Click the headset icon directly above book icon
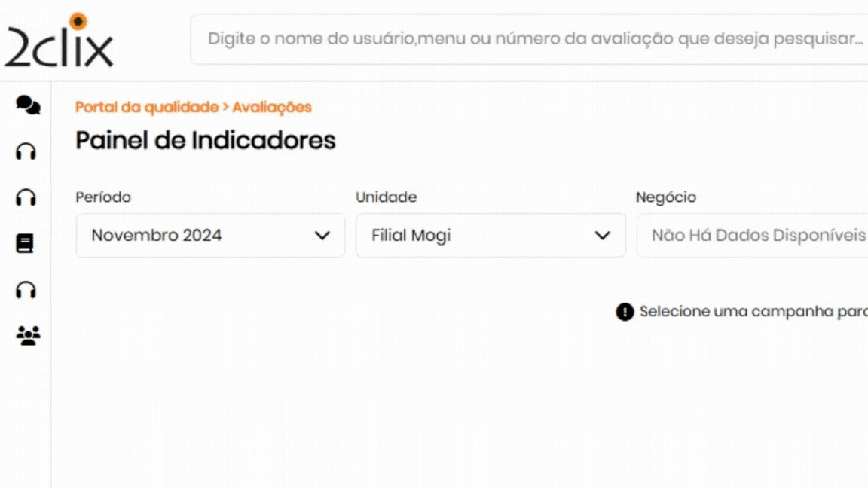868x488 pixels. pos(26,197)
